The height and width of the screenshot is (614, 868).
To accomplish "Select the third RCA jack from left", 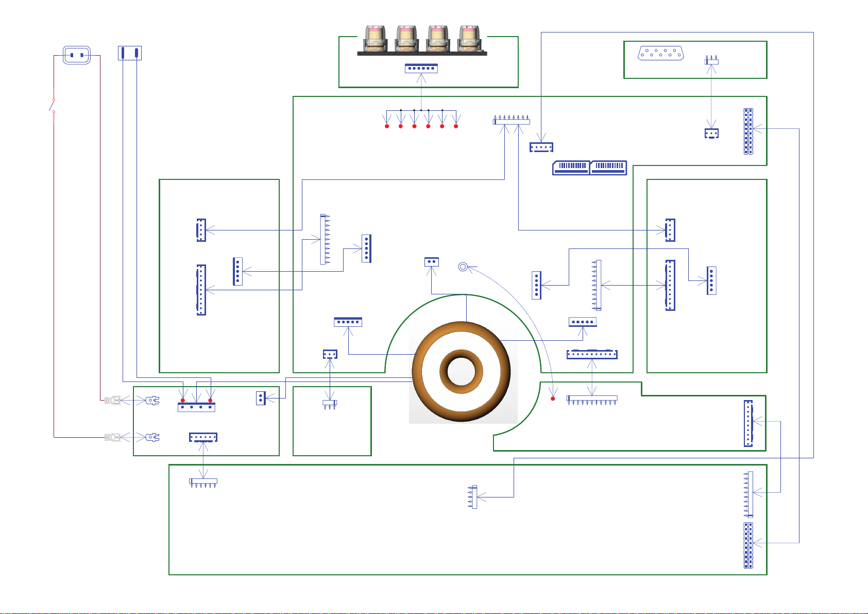I will point(438,39).
